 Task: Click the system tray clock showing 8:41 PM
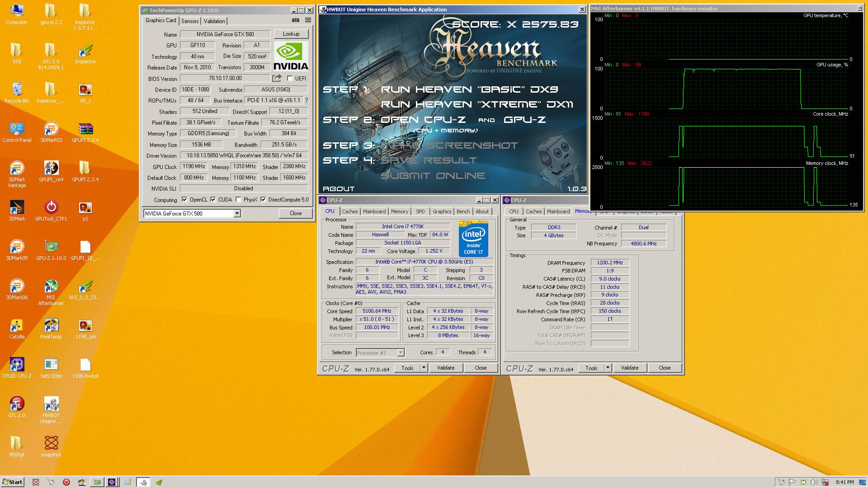click(x=845, y=482)
